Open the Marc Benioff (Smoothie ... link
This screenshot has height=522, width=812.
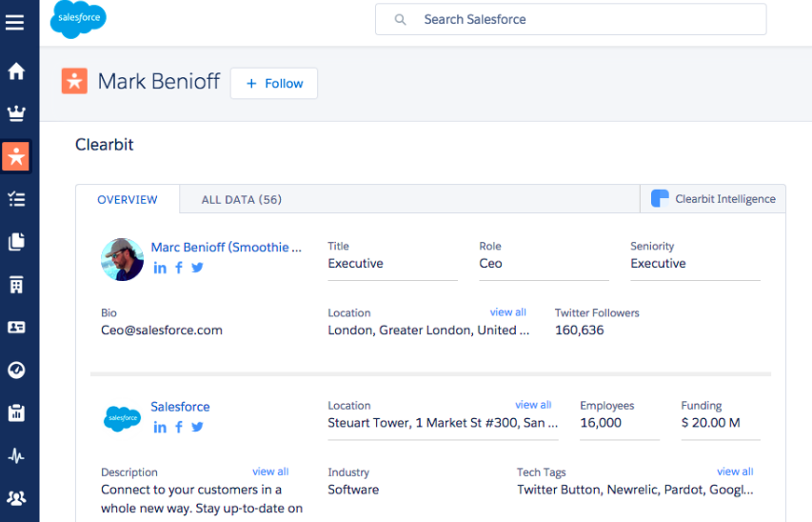(x=226, y=248)
